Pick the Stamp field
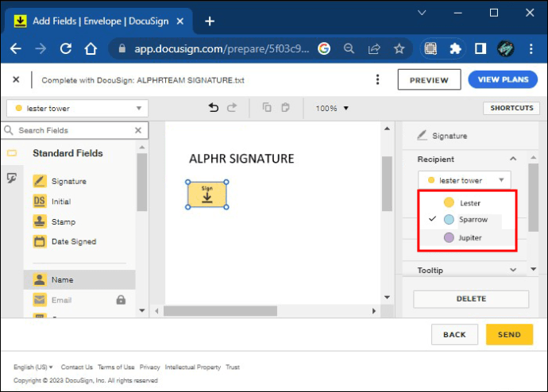This screenshot has height=392, width=548. (54, 221)
